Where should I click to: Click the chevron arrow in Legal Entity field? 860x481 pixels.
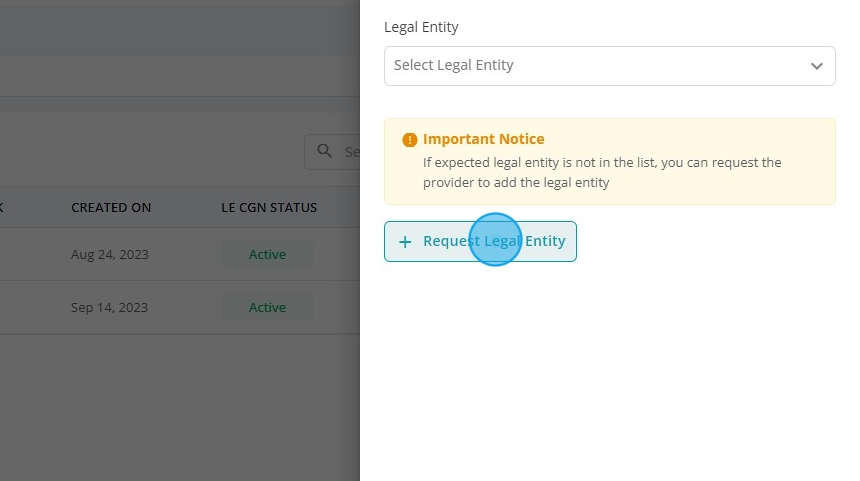click(x=817, y=66)
